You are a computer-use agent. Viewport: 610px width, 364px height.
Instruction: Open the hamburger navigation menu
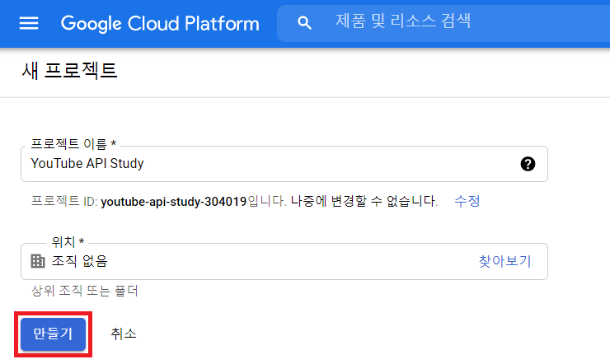(29, 23)
